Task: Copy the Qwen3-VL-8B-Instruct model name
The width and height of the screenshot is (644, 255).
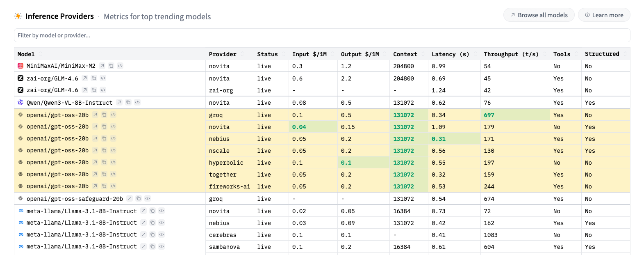Action: click(x=128, y=102)
